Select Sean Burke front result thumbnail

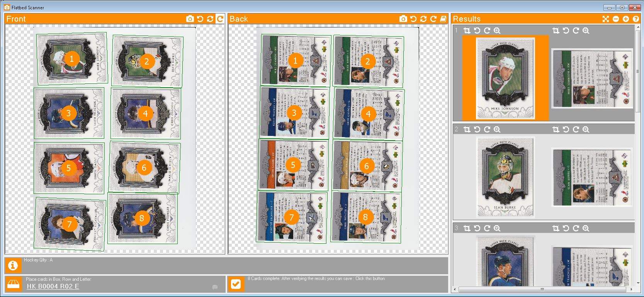pos(505,177)
